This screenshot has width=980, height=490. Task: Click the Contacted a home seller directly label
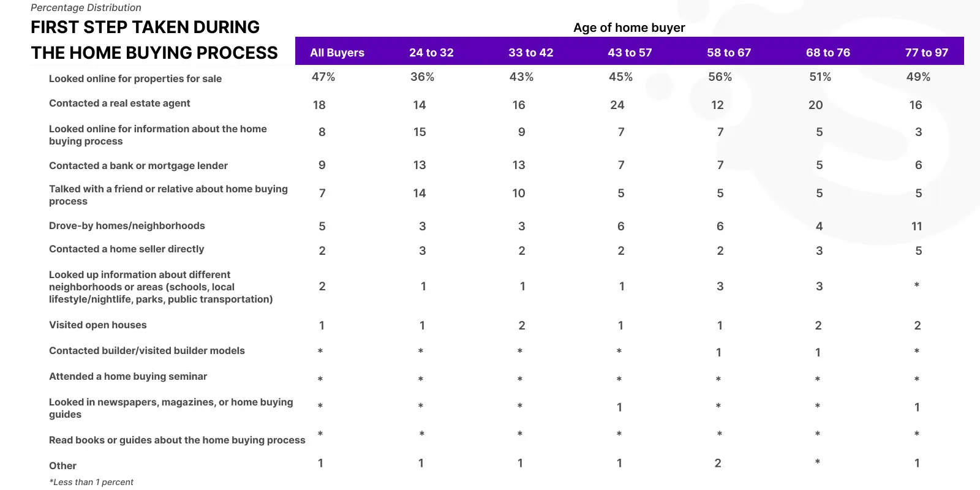pos(126,249)
